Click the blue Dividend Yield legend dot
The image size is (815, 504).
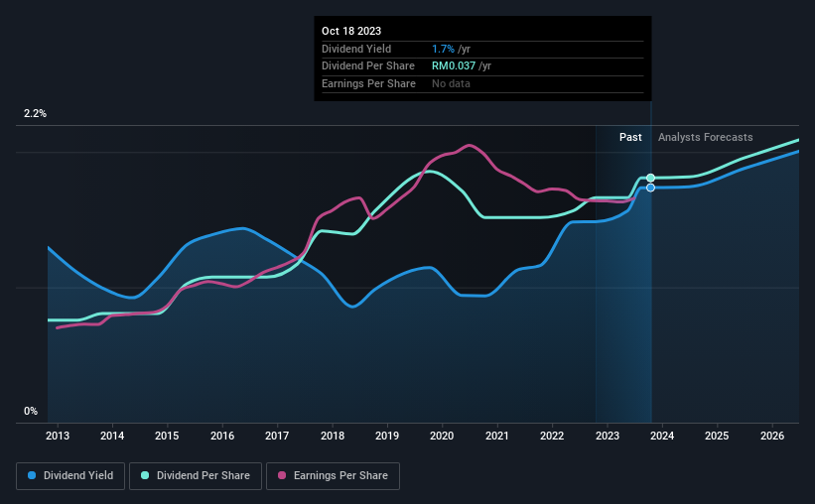(32, 475)
